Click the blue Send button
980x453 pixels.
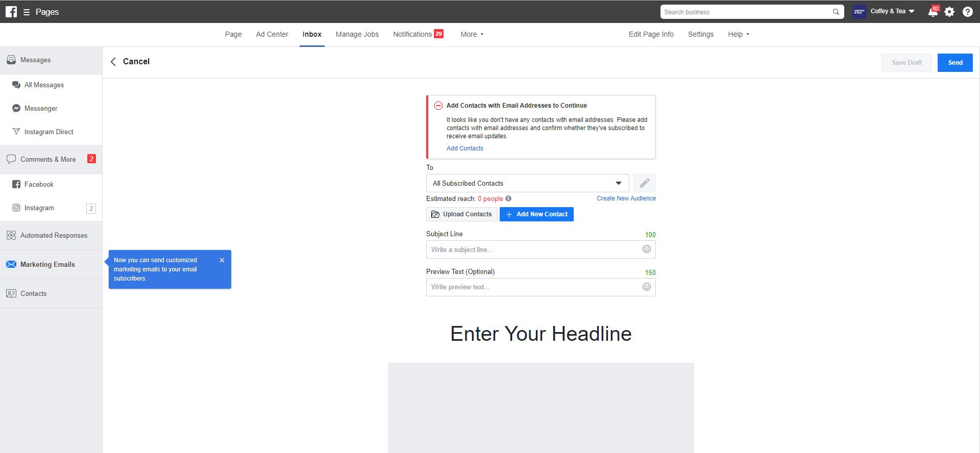coord(954,63)
